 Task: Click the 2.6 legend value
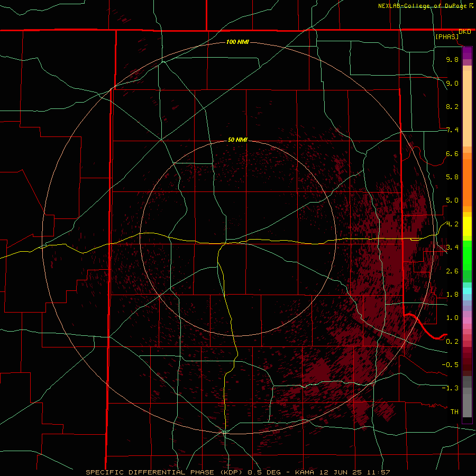point(452,271)
